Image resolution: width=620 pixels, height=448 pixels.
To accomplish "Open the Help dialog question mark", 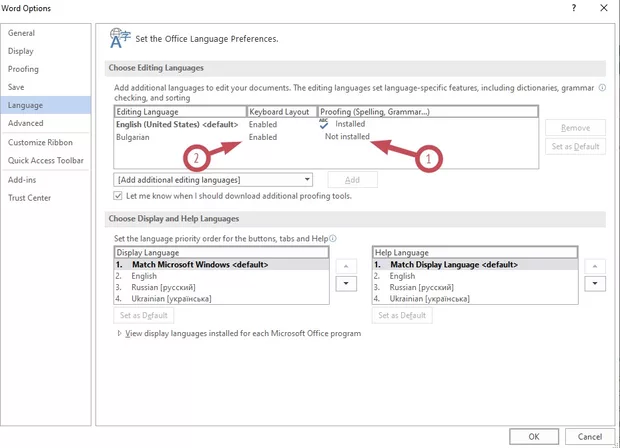I will pos(574,8).
